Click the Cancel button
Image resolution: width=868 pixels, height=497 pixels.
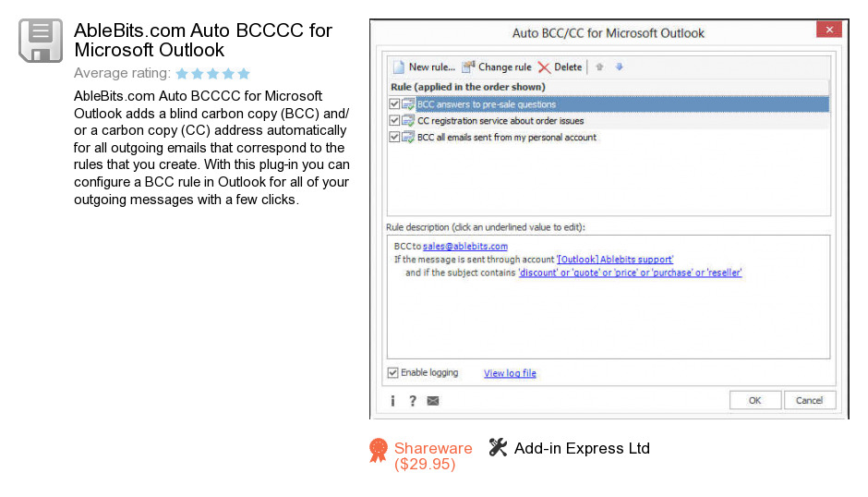coord(809,400)
